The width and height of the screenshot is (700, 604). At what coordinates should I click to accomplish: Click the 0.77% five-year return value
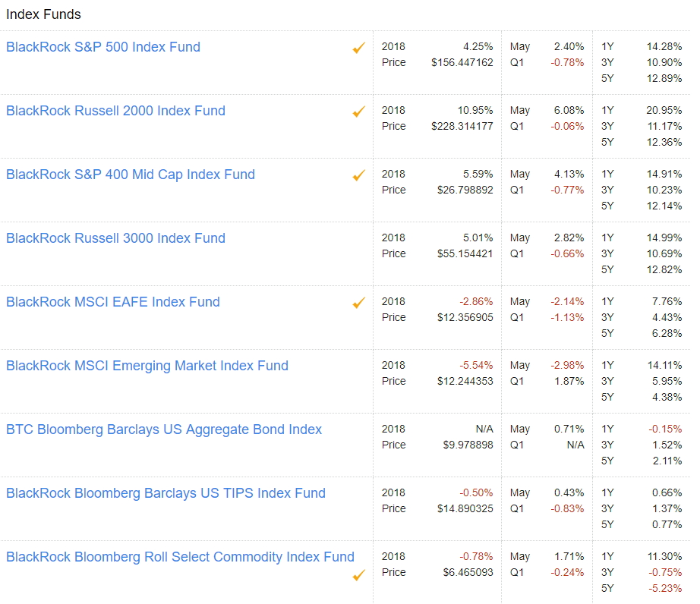coord(667,525)
